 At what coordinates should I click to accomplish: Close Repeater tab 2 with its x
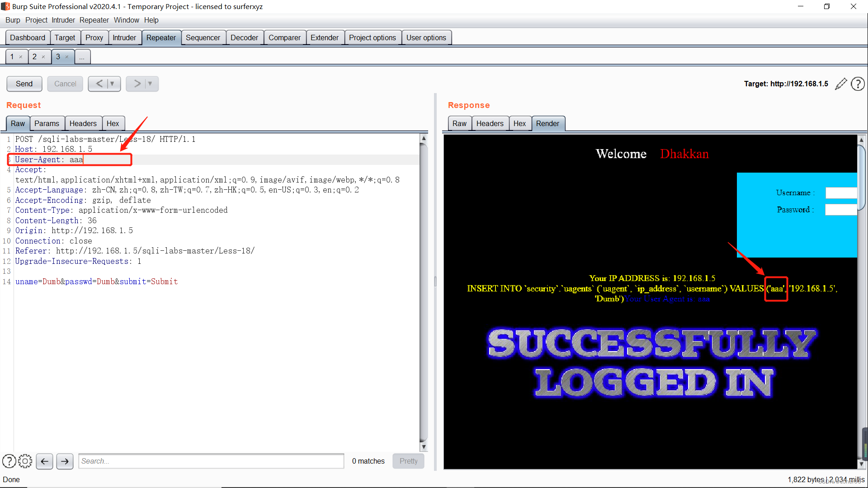(x=43, y=57)
